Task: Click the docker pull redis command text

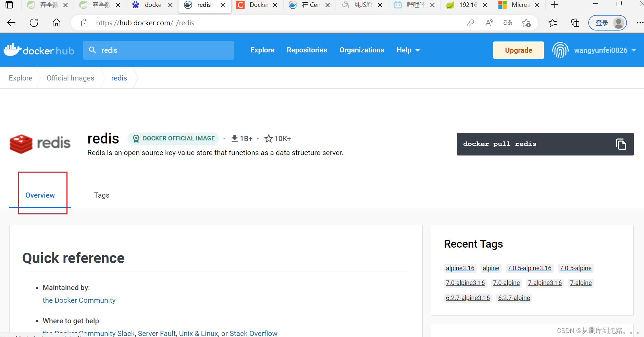Action: coord(499,144)
